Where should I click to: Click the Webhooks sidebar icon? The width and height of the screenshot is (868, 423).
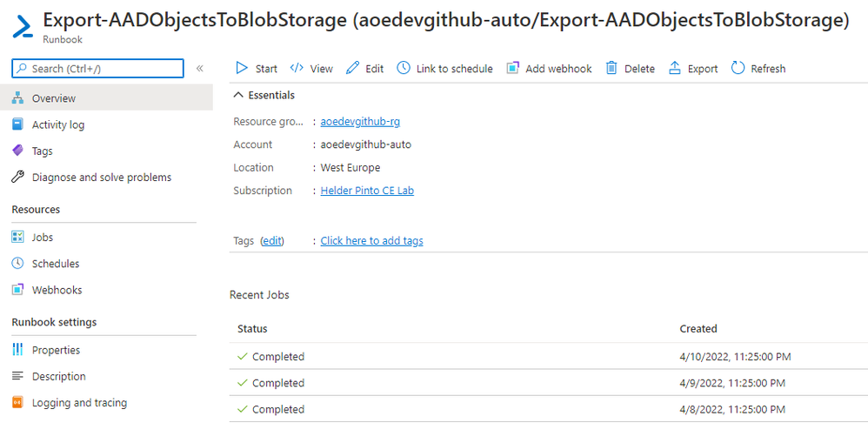pyautogui.click(x=17, y=290)
